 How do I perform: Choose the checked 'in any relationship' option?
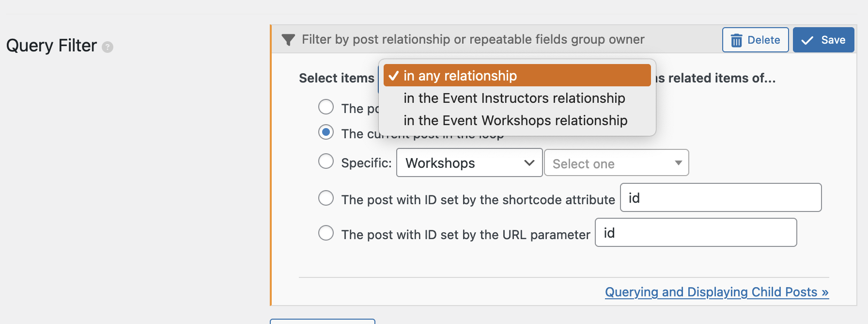[517, 76]
